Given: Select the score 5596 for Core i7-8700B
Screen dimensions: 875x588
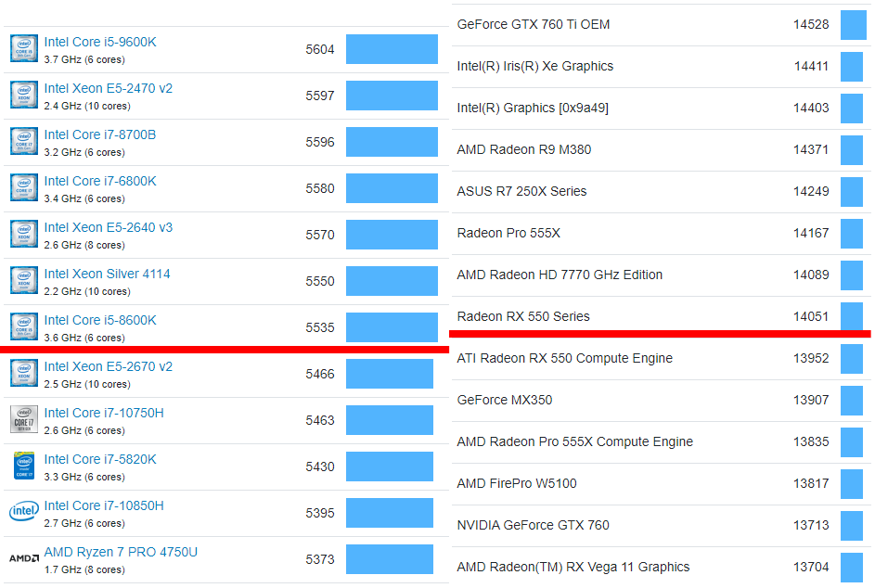Looking at the screenshot, I should pos(320,142).
